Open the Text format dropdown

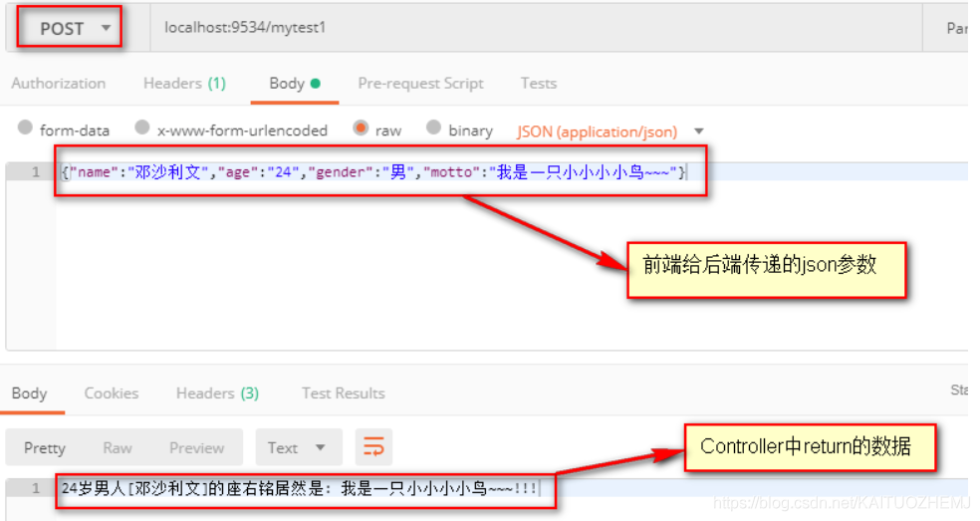298,448
